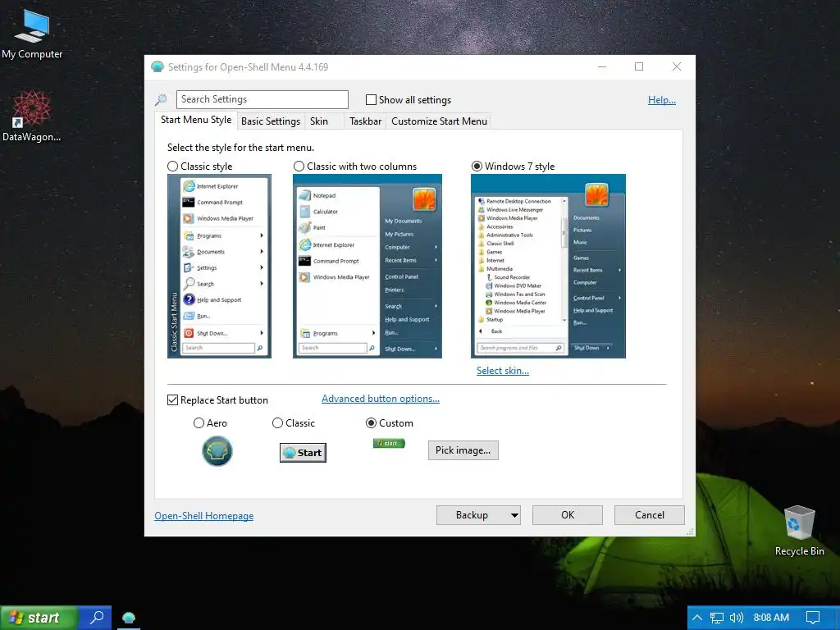Select Classic with two columns option

[x=299, y=167]
